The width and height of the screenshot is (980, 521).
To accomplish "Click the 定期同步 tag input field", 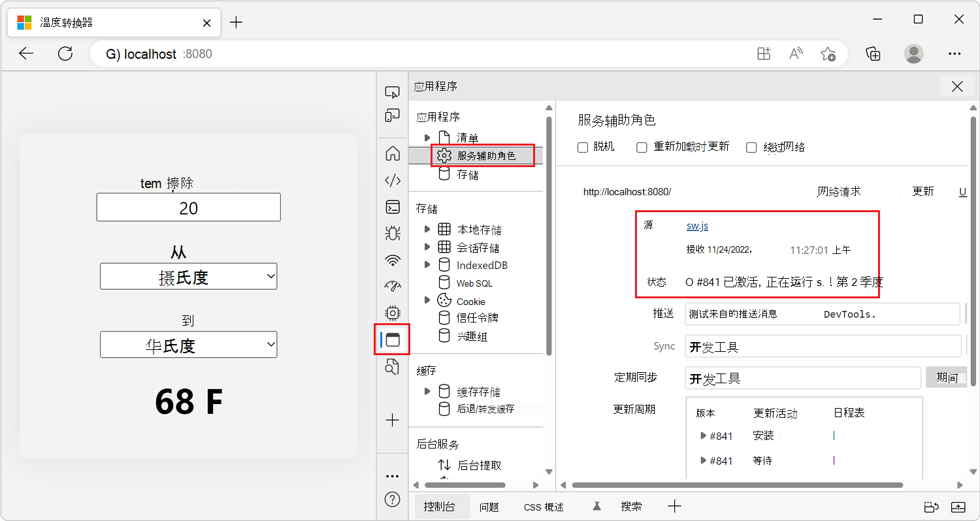I will (803, 377).
